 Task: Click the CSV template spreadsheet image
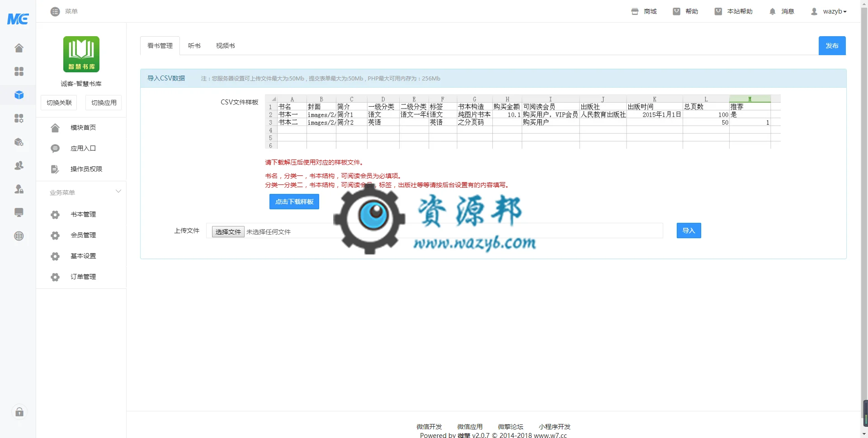tap(523, 122)
